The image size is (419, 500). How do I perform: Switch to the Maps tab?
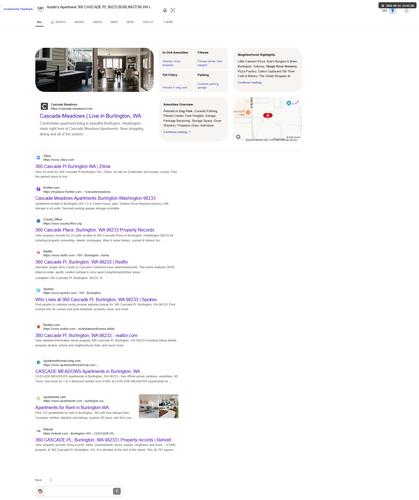(x=114, y=22)
